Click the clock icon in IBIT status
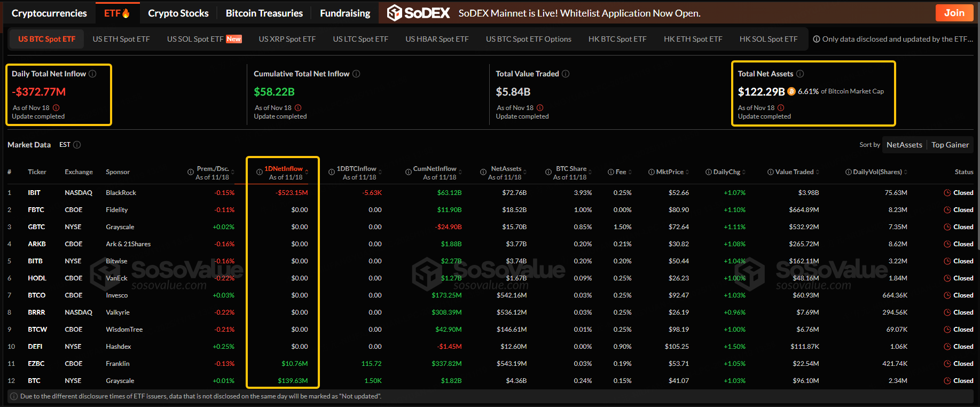Image resolution: width=980 pixels, height=407 pixels. click(947, 193)
